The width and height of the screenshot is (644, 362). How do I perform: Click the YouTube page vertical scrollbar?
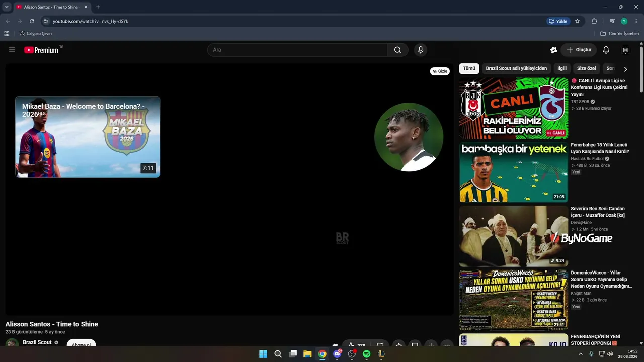click(x=641, y=69)
